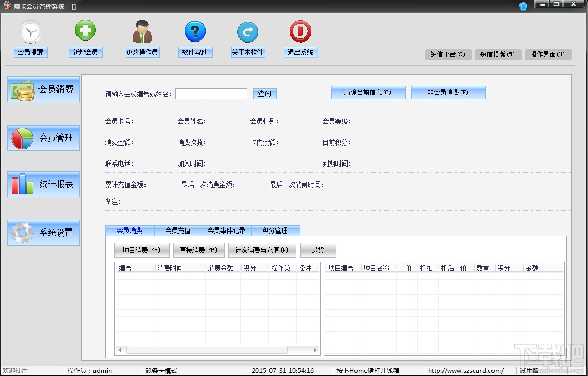Click 项目消费(F5) button
The height and width of the screenshot is (376, 588).
tap(142, 250)
